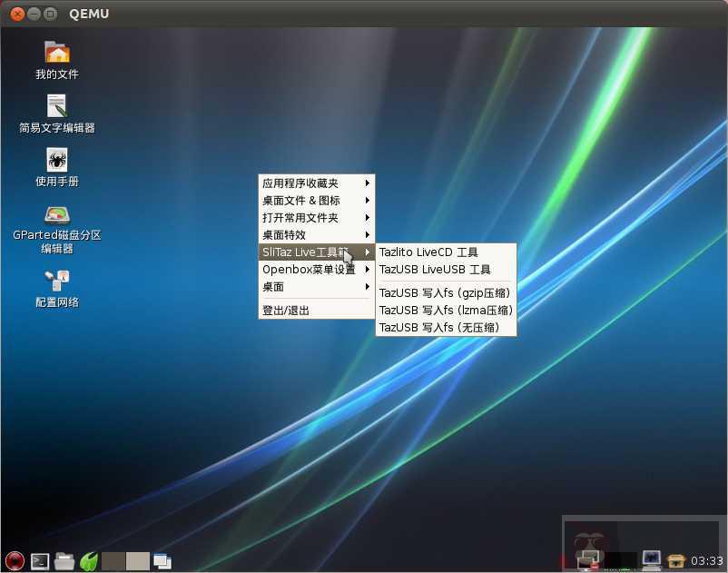Open the terminal from the taskbar
The height and width of the screenshot is (573, 728).
point(39,561)
